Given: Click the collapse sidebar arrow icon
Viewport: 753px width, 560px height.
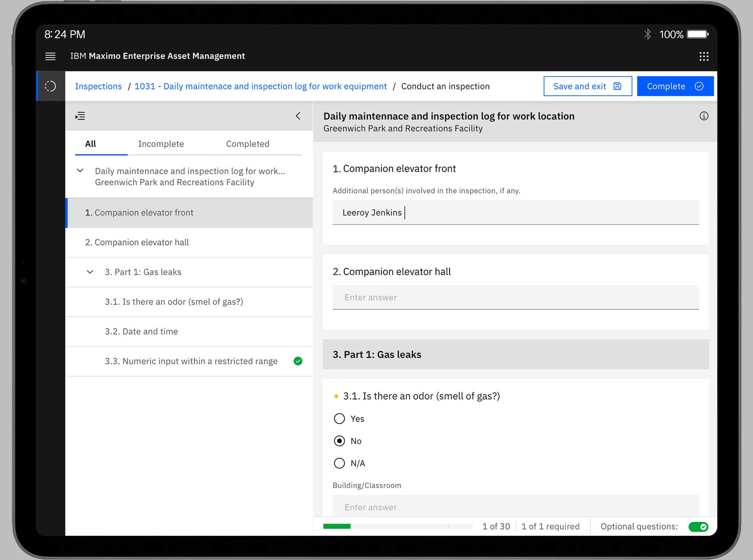Looking at the screenshot, I should [299, 116].
